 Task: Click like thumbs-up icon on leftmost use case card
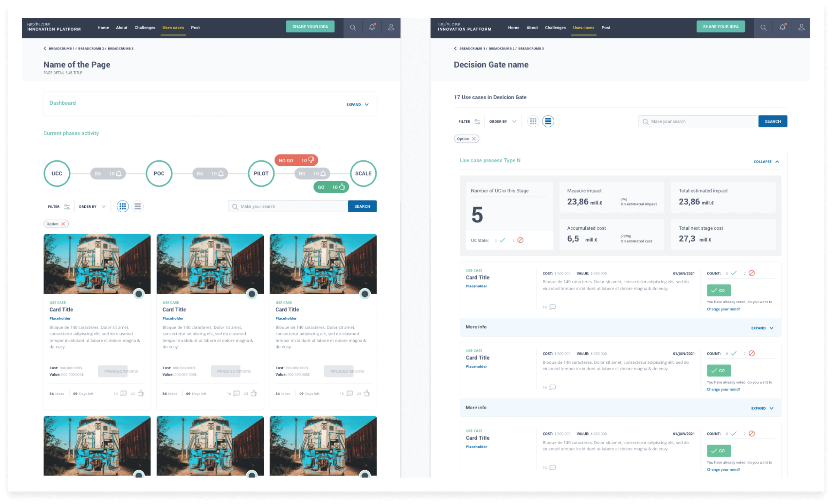point(140,393)
